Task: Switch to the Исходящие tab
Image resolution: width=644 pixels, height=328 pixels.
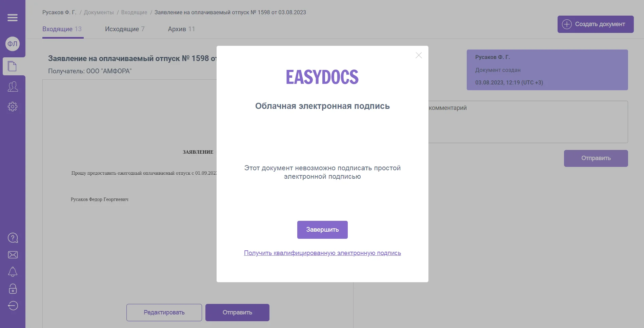Action: click(x=125, y=29)
